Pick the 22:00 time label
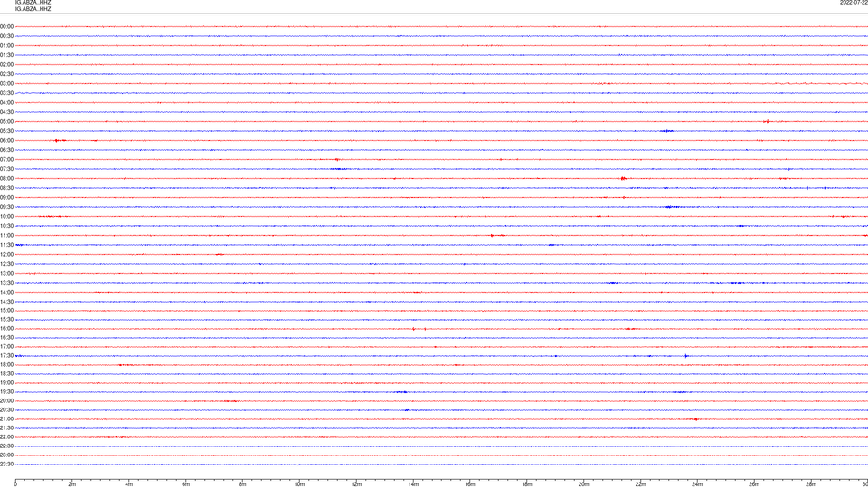868x488 pixels. [x=6, y=437]
